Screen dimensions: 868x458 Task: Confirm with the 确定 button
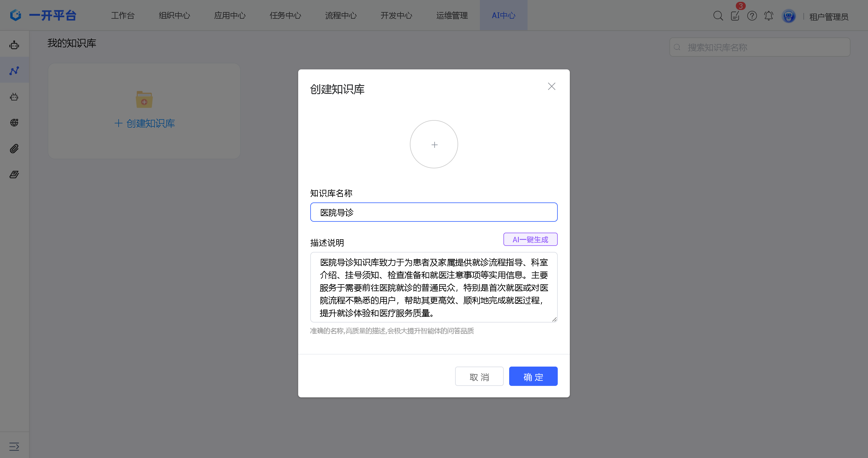(x=533, y=377)
